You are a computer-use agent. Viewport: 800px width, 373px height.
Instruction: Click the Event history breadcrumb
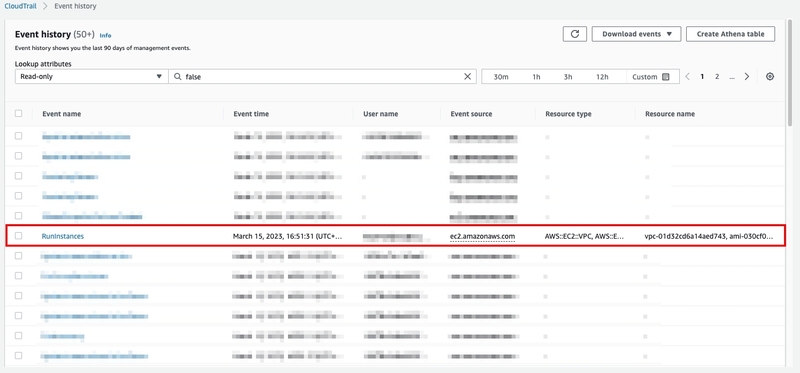75,6
